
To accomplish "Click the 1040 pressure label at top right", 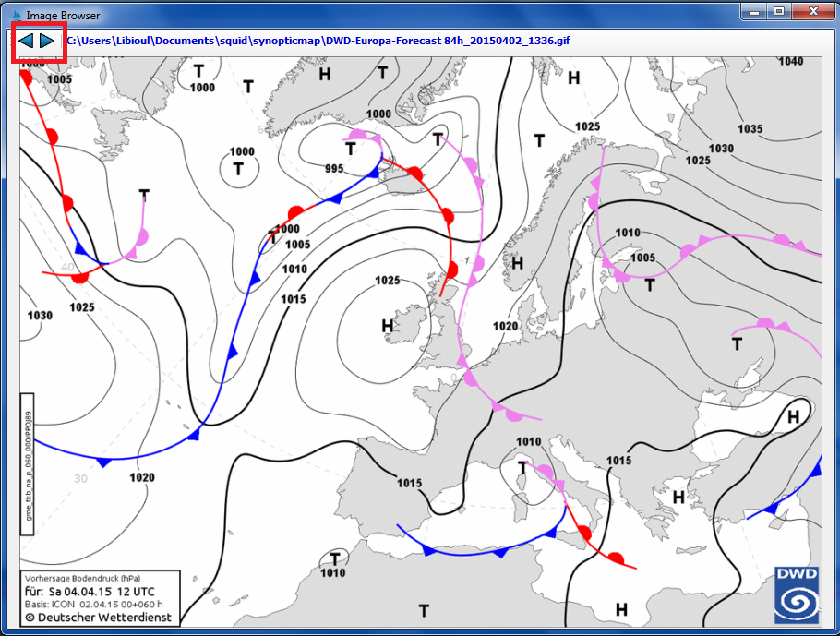I will point(790,61).
